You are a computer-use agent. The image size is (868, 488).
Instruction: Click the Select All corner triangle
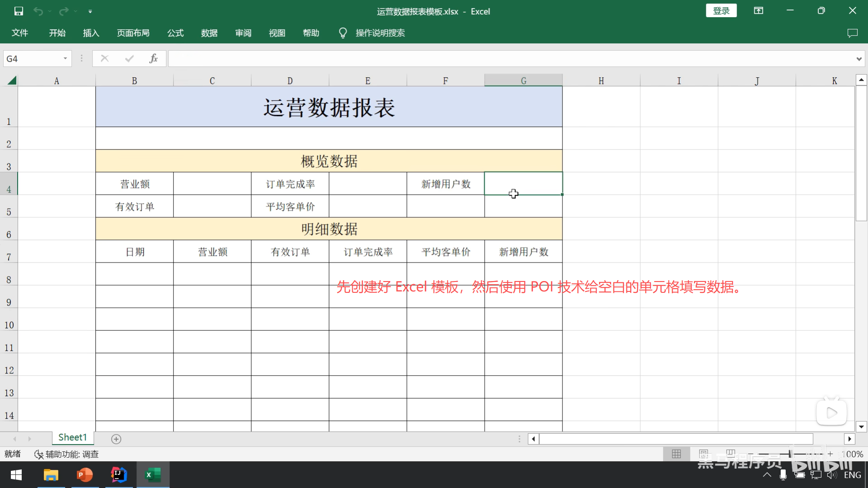click(x=12, y=81)
